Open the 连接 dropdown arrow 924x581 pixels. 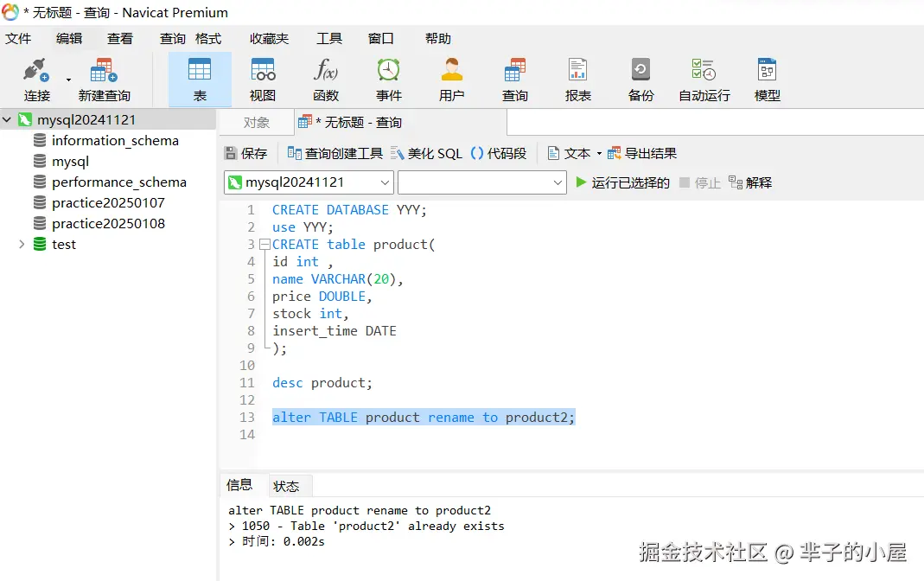68,80
